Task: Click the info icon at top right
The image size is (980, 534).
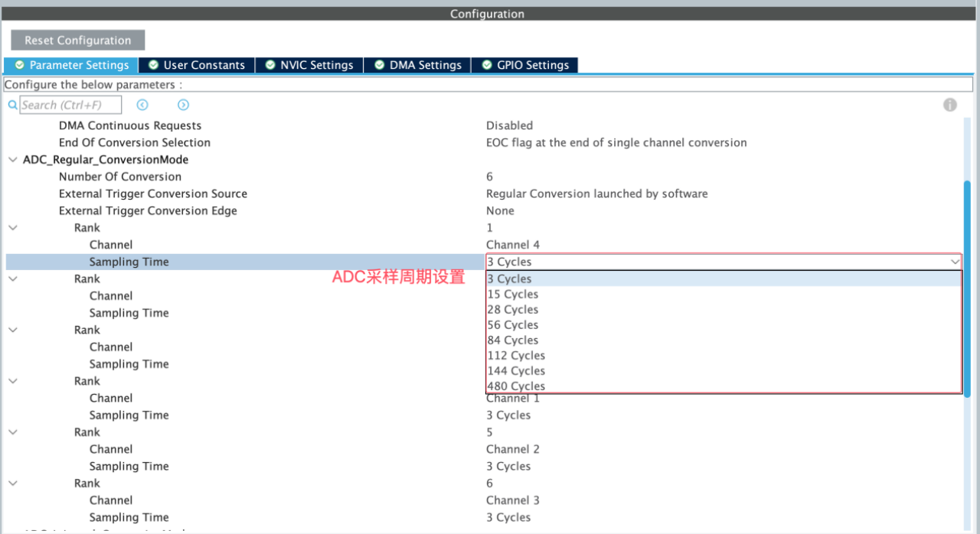Action: click(949, 105)
